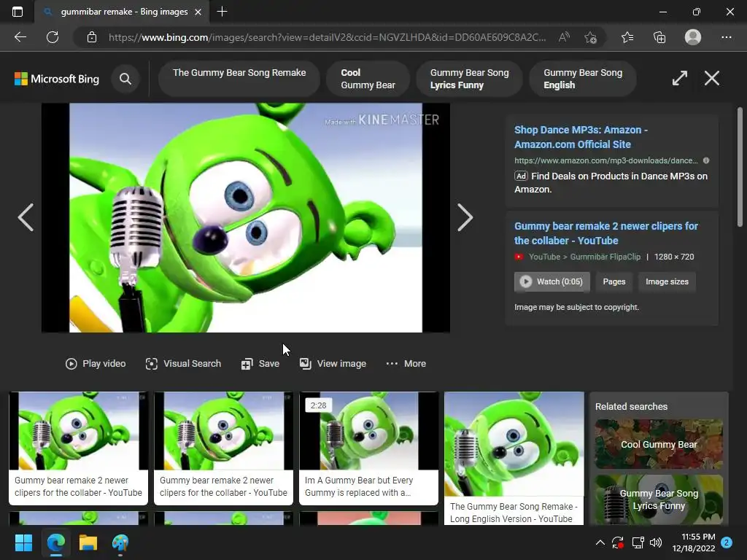Screen dimensions: 747x560
Task: Open the Favorites list icon
Action: [627, 37]
